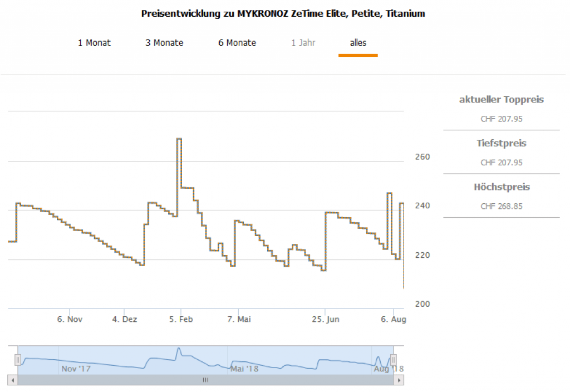570x392 pixels.
Task: Click the Höchstpreis value CHF 268.85
Action: tap(502, 206)
